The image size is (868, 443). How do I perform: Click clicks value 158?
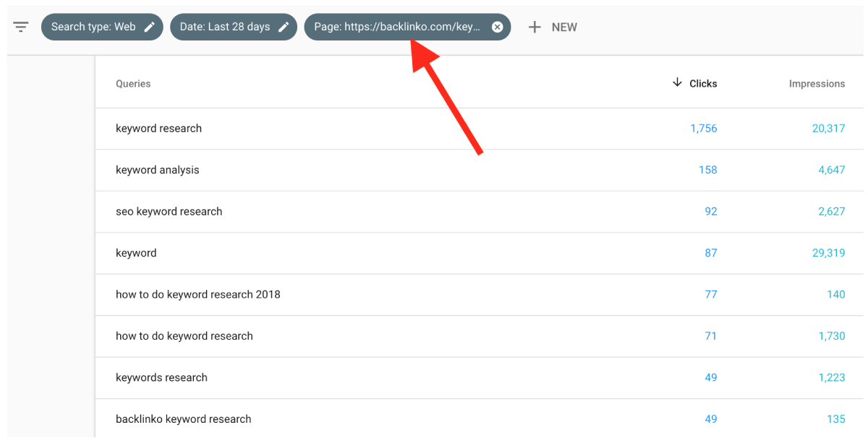tap(707, 170)
